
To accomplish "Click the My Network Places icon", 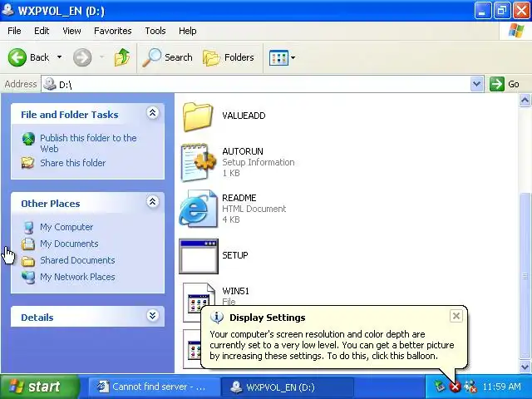I will tap(28, 277).
